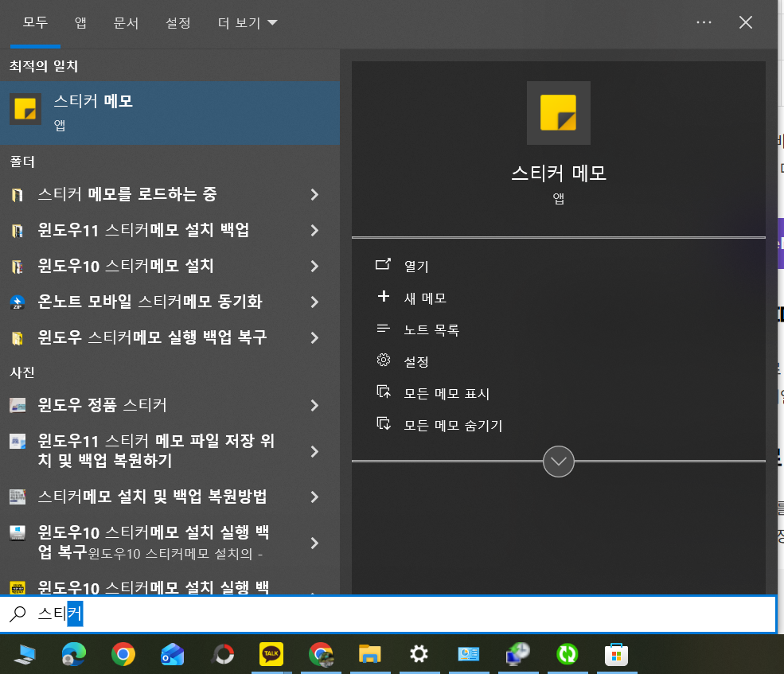Click the Chrome icon with profile picture on taskbar
This screenshot has height=674, width=784.
[x=321, y=654]
